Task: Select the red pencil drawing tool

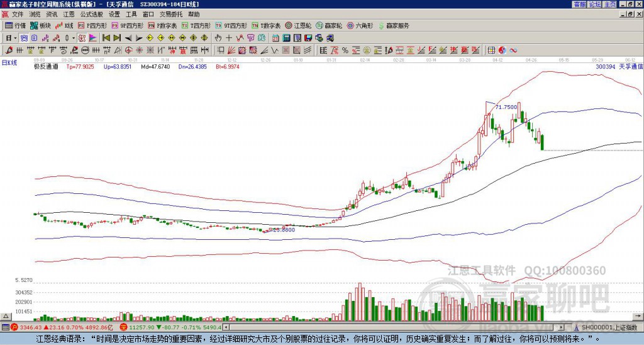Action: [x=9, y=50]
